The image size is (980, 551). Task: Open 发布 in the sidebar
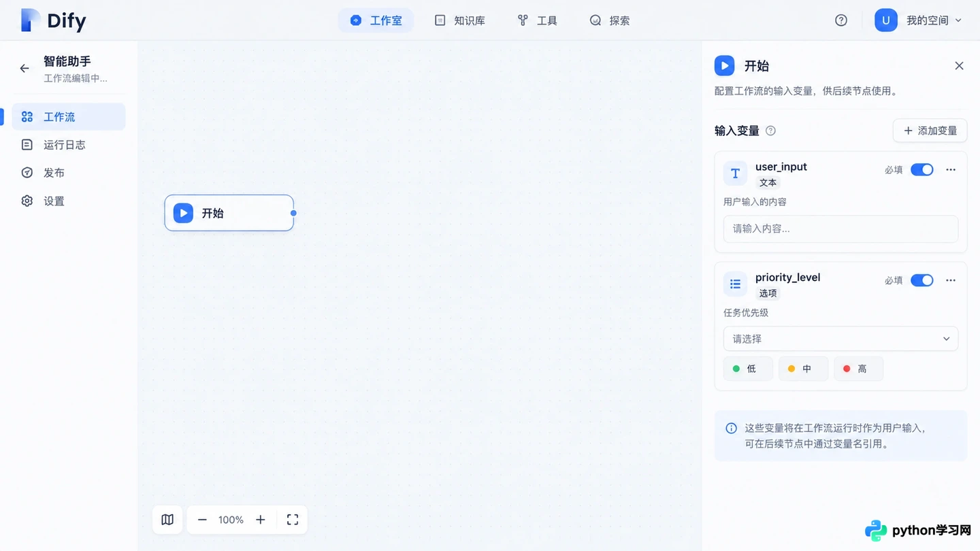coord(69,173)
